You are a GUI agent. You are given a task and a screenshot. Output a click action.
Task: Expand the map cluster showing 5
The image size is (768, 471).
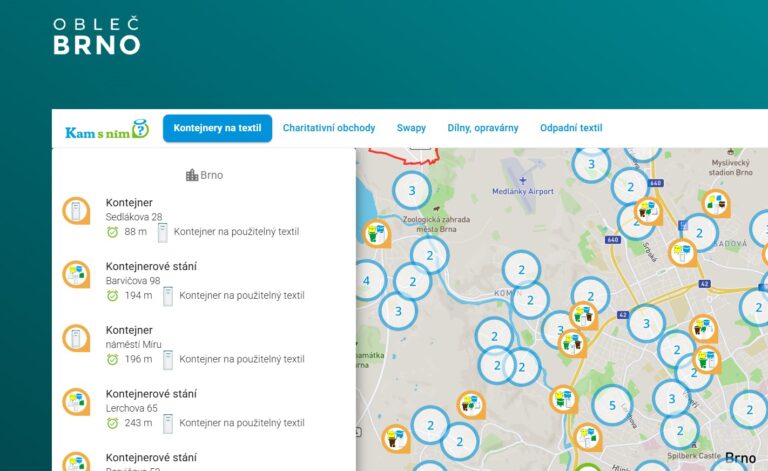(611, 405)
